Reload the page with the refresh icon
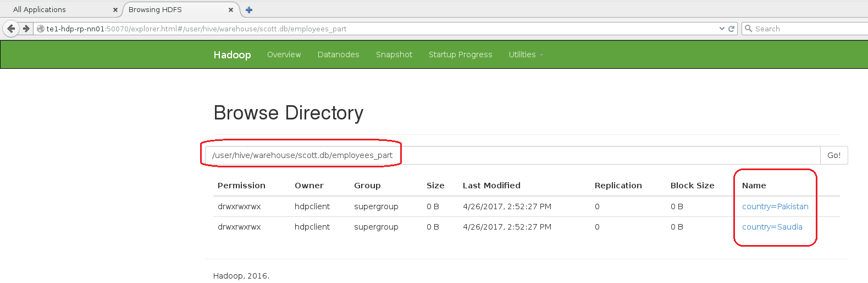Viewport: 868px width, 283px height. (731, 29)
